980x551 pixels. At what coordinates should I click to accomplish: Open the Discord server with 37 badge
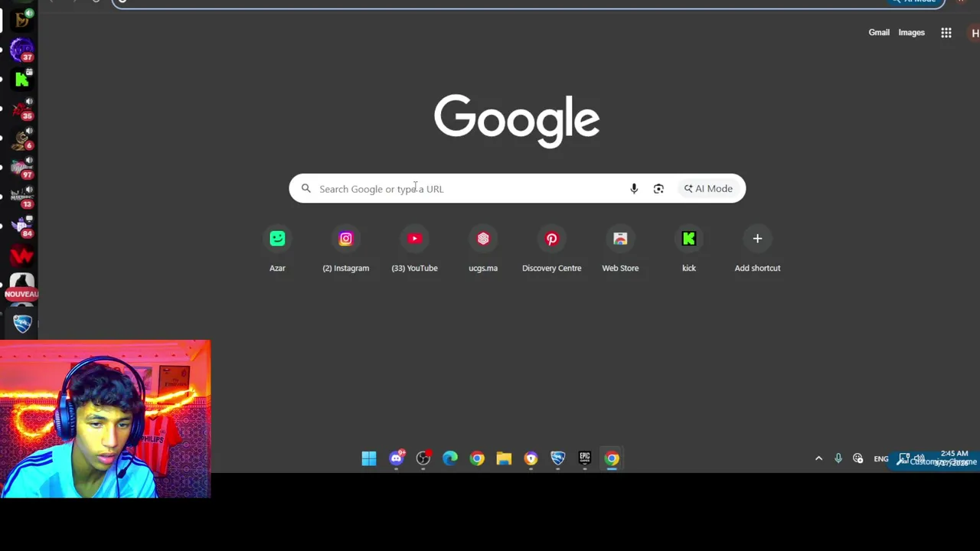point(22,50)
